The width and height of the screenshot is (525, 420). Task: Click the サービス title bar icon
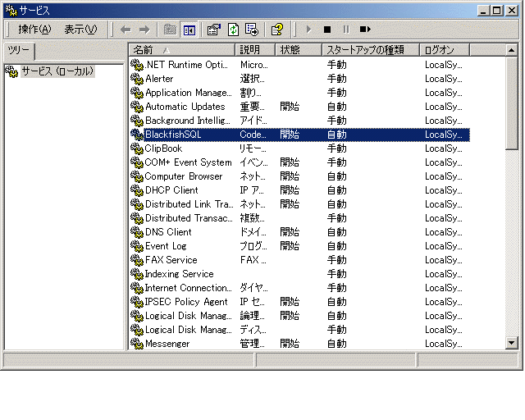pos(11,11)
